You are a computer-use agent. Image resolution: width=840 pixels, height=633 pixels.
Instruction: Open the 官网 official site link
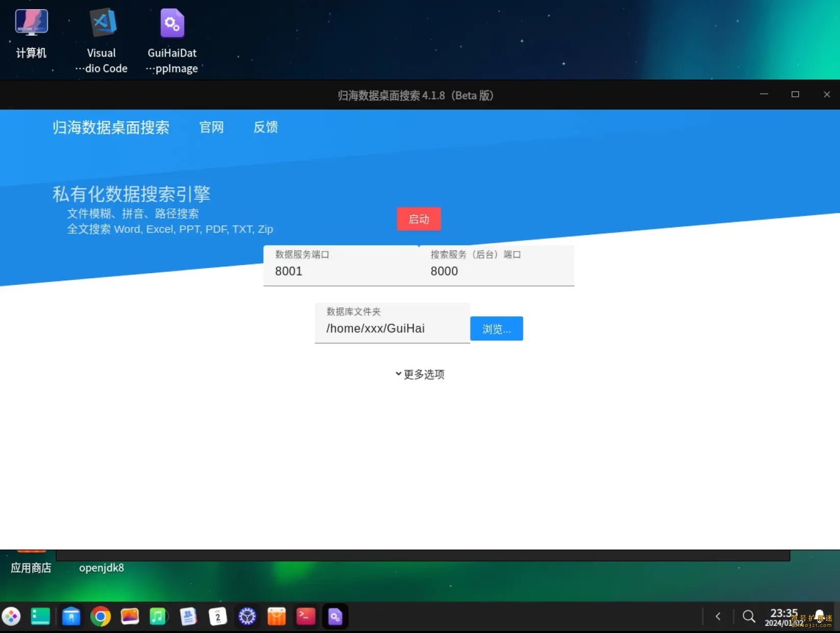tap(212, 127)
